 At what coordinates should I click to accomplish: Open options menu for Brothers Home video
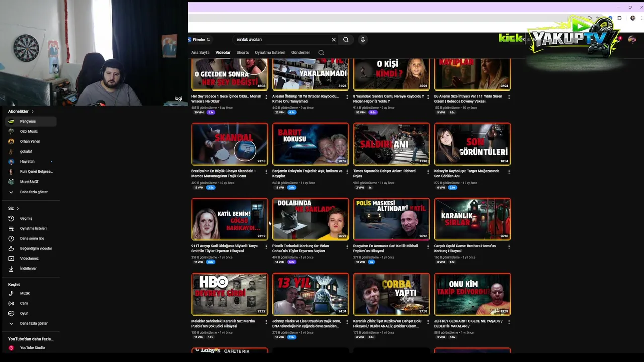click(x=509, y=246)
